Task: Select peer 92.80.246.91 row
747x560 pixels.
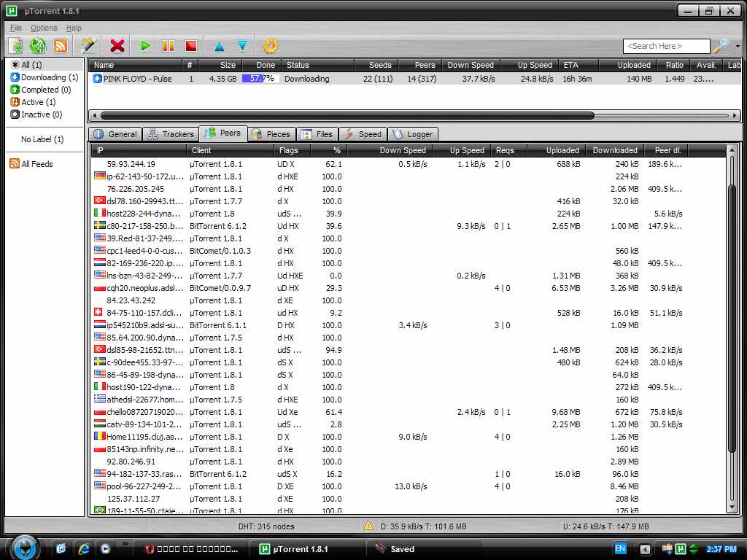Action: pos(409,462)
